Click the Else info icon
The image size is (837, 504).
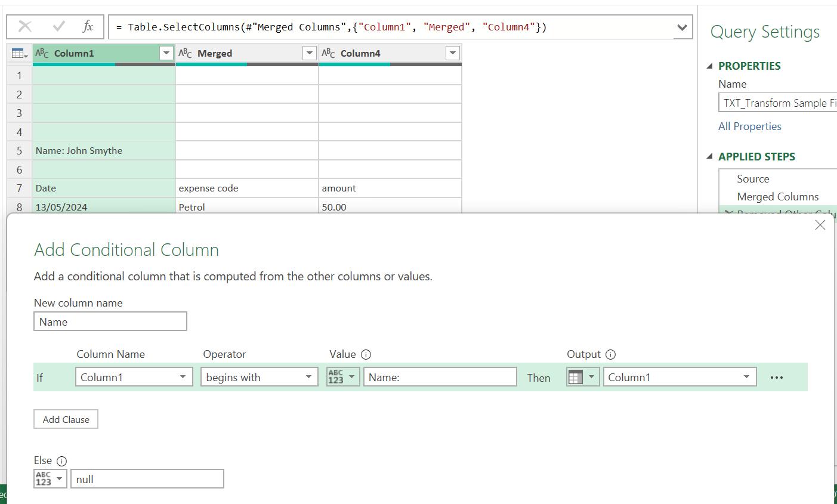coord(62,461)
